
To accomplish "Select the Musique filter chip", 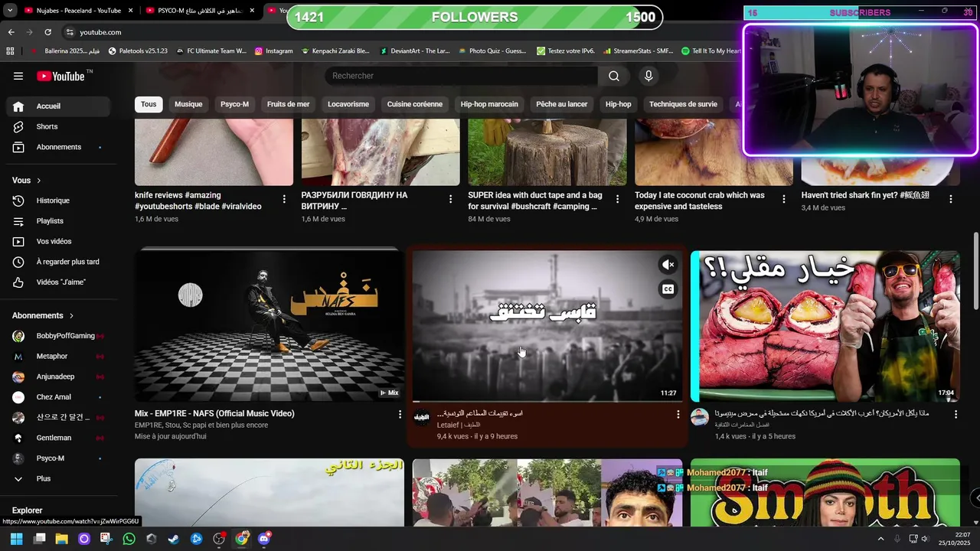I will 188,104.
